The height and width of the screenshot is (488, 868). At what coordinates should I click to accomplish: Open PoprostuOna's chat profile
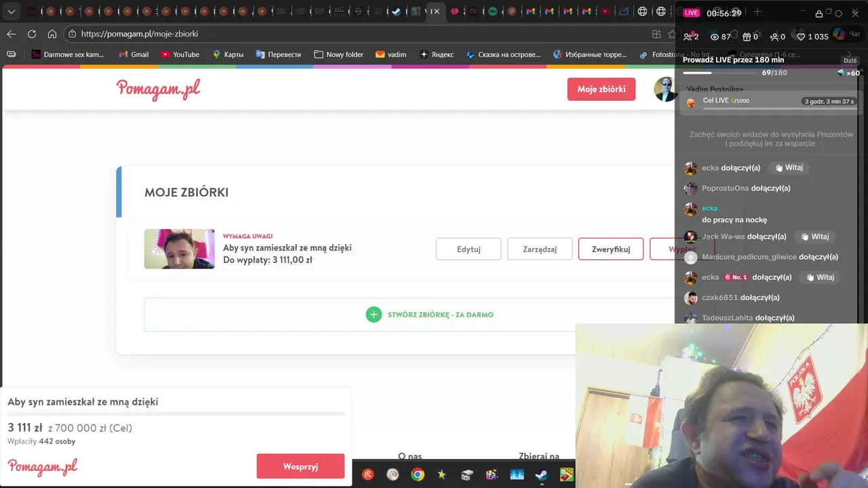click(x=726, y=188)
